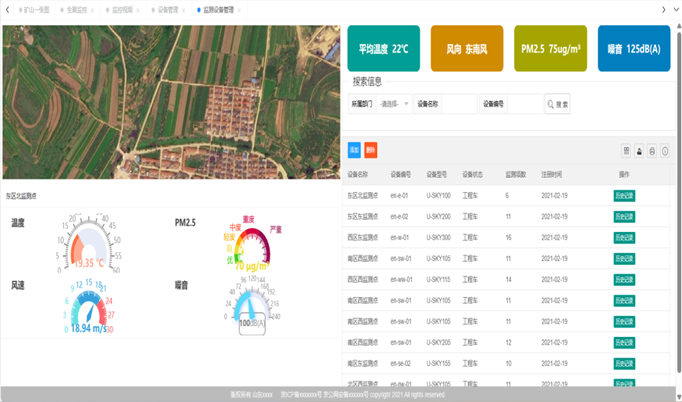This screenshot has height=402, width=682.
Task: Click the column filter icon above the table
Action: pyautogui.click(x=627, y=150)
